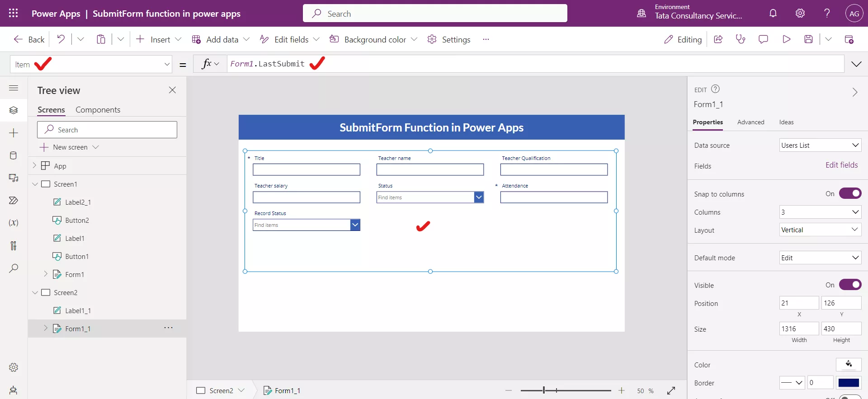Open left rail Settings gear at bottom

point(14,367)
